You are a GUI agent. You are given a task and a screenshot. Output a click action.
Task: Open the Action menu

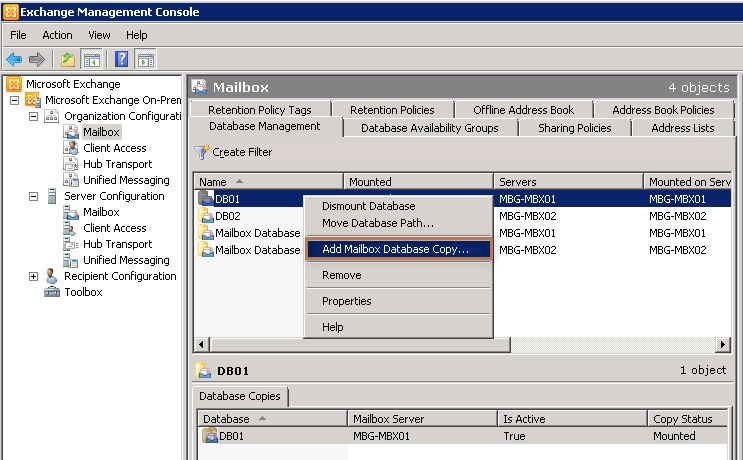(x=57, y=35)
